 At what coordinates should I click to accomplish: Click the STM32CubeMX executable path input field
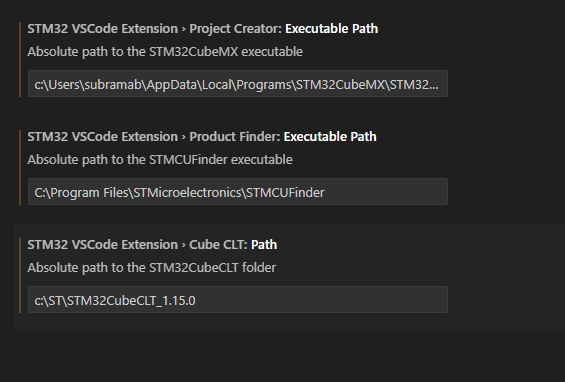pos(238,84)
